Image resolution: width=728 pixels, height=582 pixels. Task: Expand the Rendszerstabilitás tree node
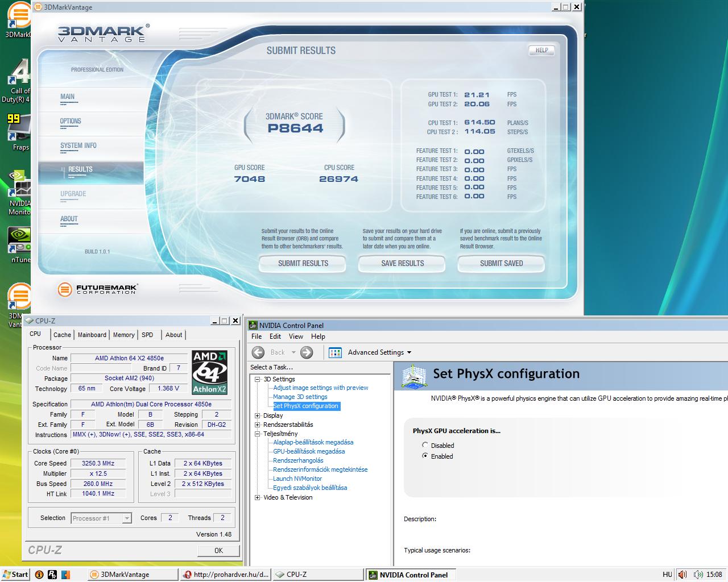(x=258, y=425)
